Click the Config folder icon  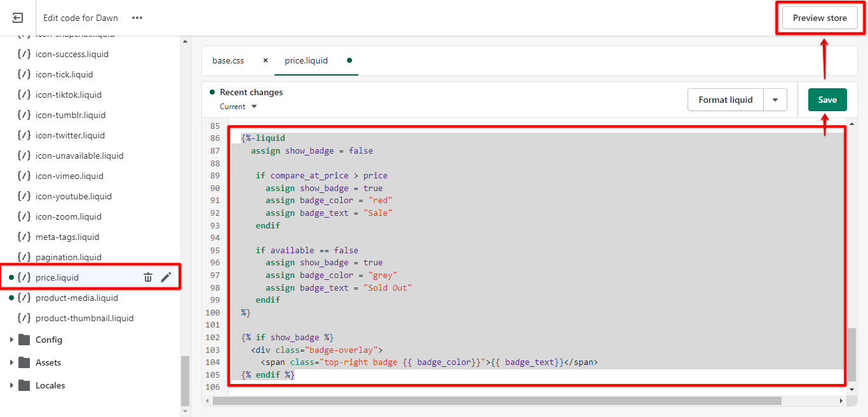pos(25,340)
